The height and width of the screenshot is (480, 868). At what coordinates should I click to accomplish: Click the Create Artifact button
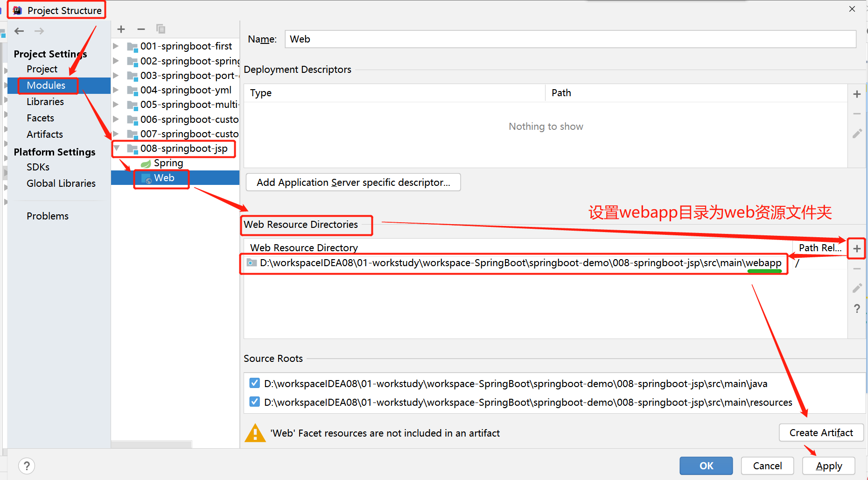(x=821, y=433)
